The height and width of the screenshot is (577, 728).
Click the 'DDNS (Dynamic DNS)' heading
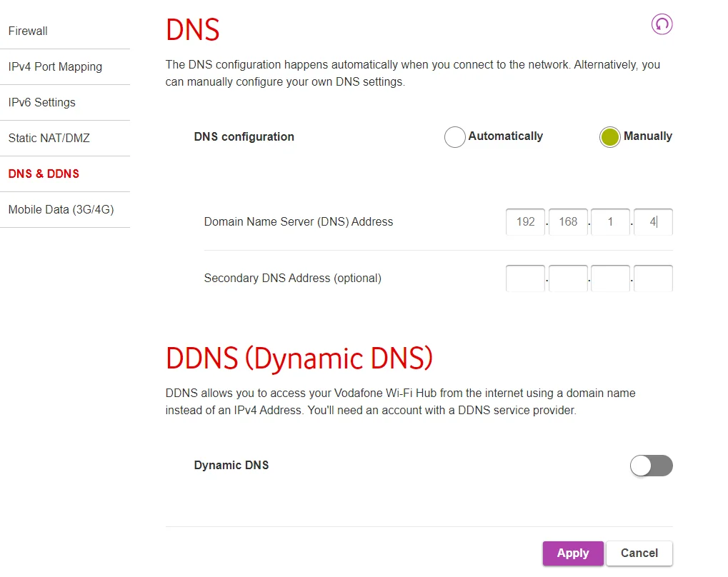(299, 358)
